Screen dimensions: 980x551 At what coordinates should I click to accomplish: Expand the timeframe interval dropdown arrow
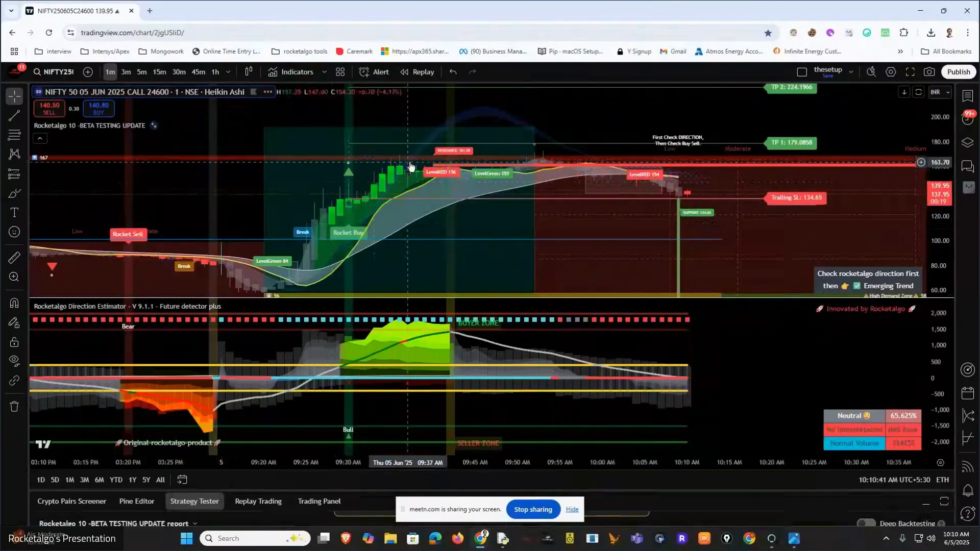coord(228,72)
